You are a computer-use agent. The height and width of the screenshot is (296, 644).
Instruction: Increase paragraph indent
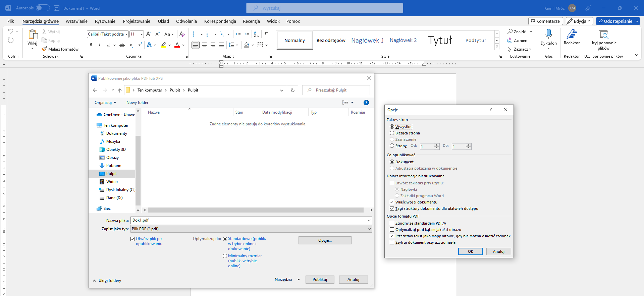(247, 34)
